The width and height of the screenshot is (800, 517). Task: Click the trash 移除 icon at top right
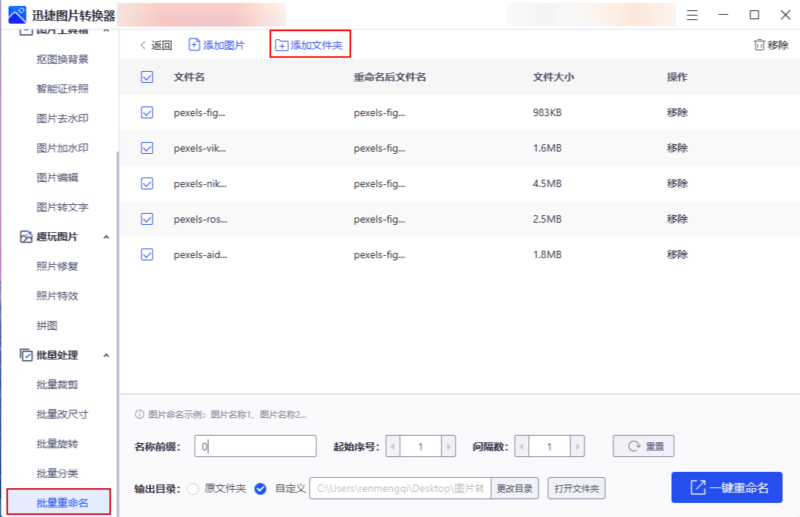point(758,45)
